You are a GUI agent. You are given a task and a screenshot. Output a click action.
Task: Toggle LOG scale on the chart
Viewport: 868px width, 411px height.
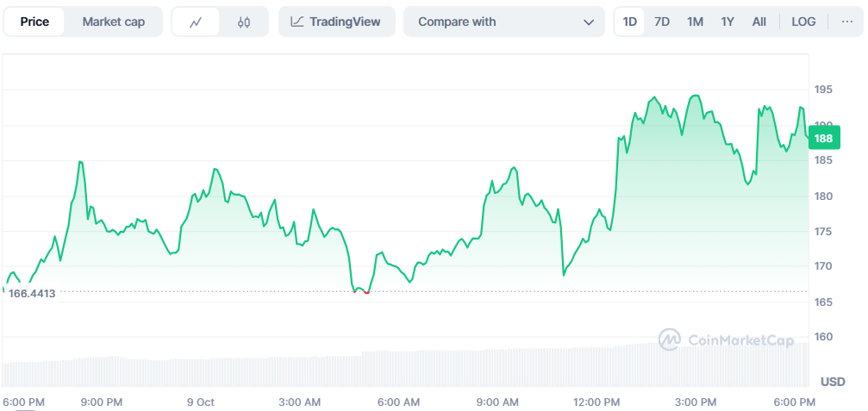(x=803, y=22)
